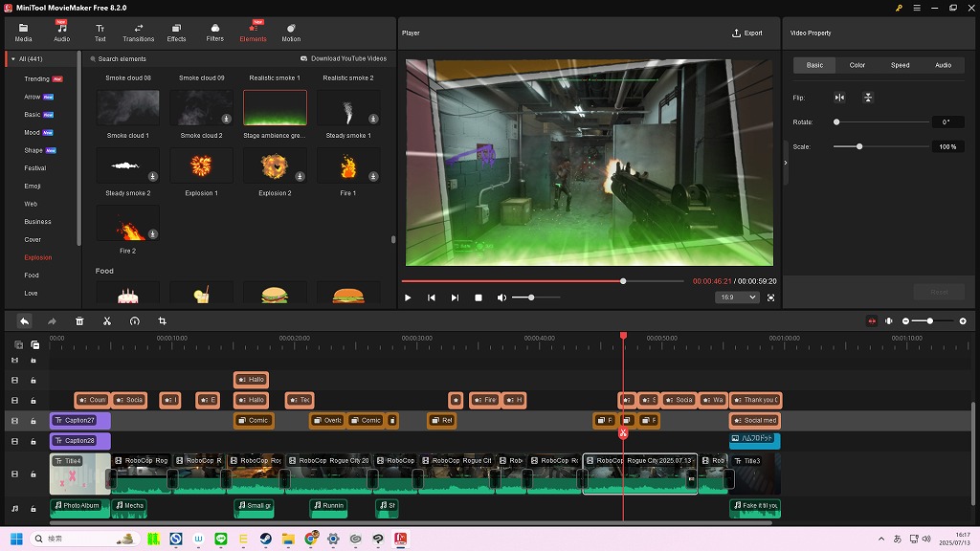Screen dimensions: 980x551
Task: Toggle lock on the RoboCop video track
Action: (x=33, y=474)
